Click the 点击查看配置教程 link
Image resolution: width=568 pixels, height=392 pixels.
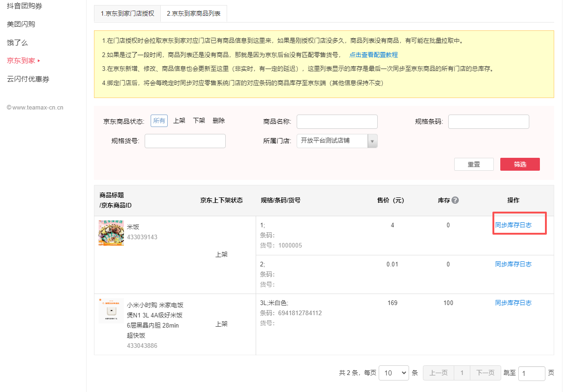tap(374, 55)
